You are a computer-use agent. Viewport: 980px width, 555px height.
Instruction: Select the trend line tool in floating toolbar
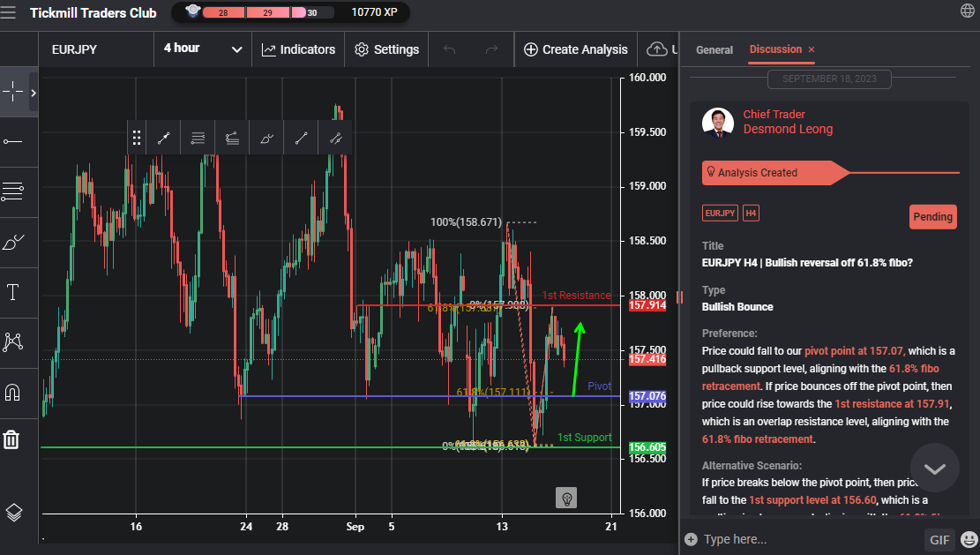301,139
